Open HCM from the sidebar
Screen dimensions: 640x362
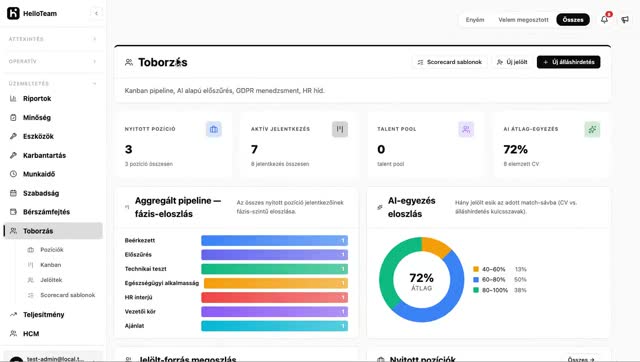point(53,333)
